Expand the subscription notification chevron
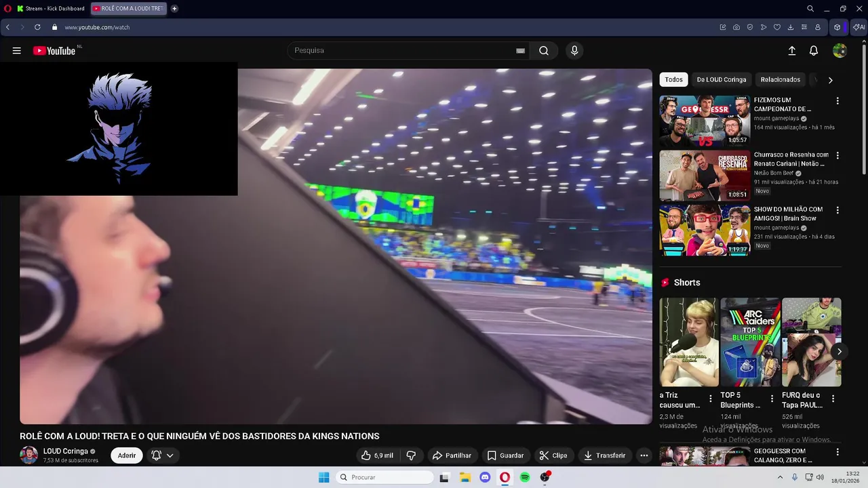The image size is (868, 488). click(170, 455)
